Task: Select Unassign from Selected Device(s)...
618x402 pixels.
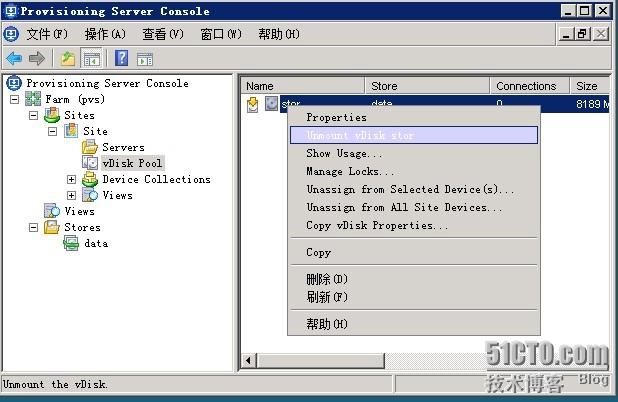Action: pyautogui.click(x=414, y=190)
